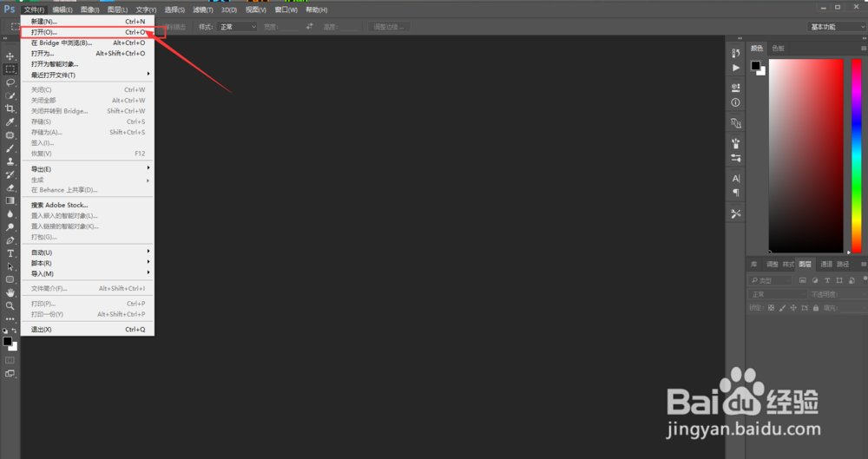Screen dimensions: 868x459
Task: Expand the 脚本 submenu
Action: pos(88,263)
